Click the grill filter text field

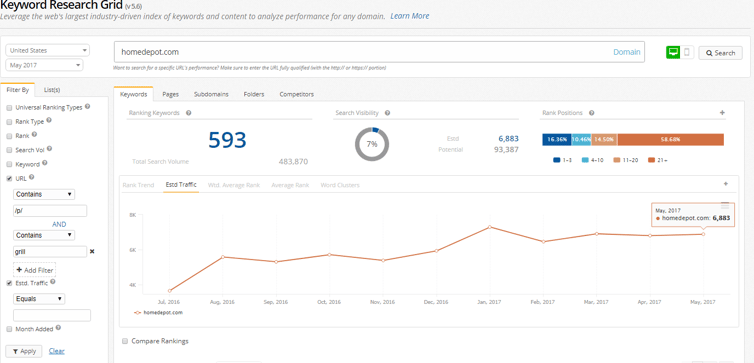tap(50, 251)
